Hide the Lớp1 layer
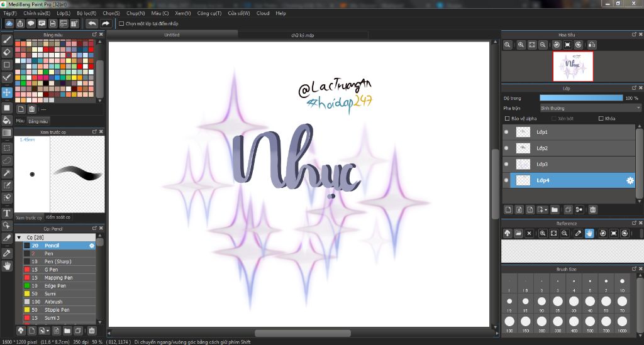The image size is (644, 345). (x=506, y=132)
